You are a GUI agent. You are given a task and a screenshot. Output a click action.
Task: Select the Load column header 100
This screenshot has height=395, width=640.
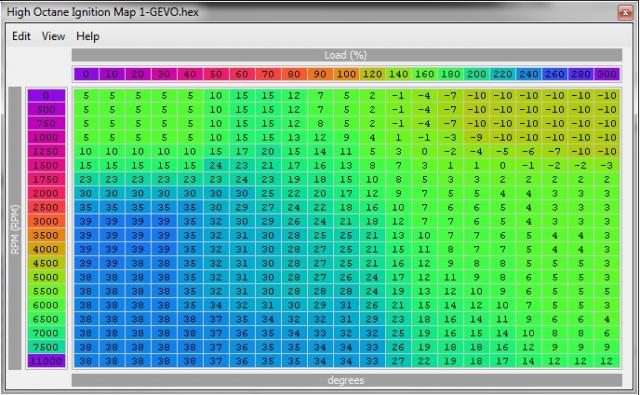tap(346, 74)
